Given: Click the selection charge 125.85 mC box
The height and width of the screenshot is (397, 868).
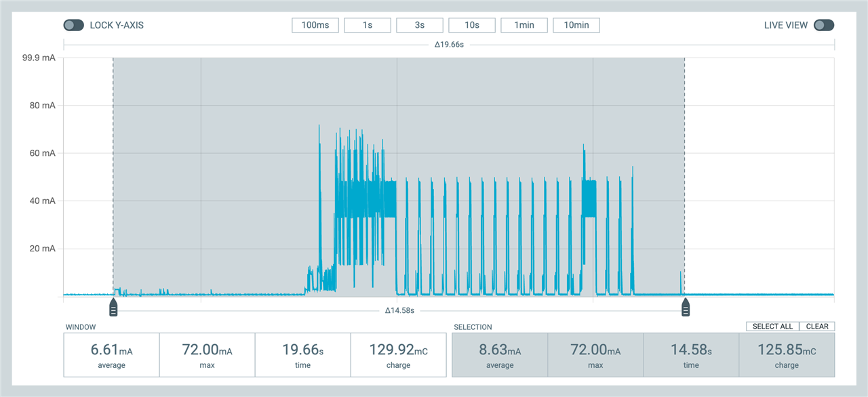Looking at the screenshot, I should click(x=787, y=355).
